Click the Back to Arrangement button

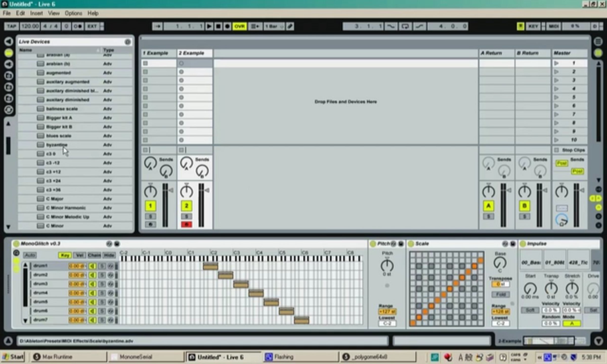255,26
